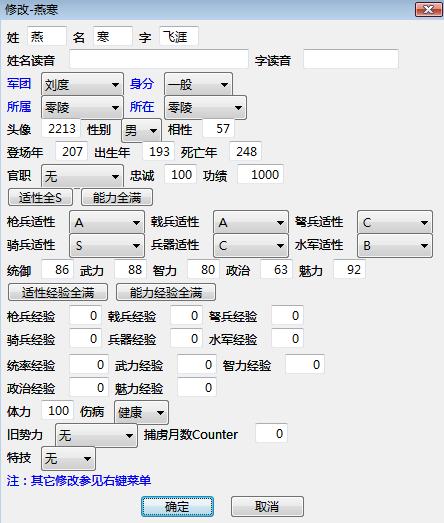Click the 魅力经验 input field
The width and height of the screenshot is (444, 523).
pyautogui.click(x=197, y=387)
